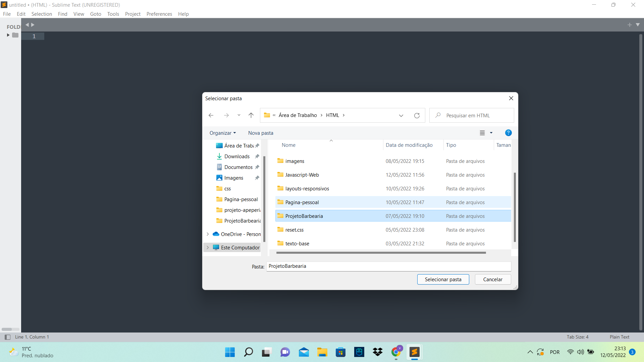Viewport: 644px width, 362px height.
Task: Edit the Pasta input field
Action: point(388,266)
